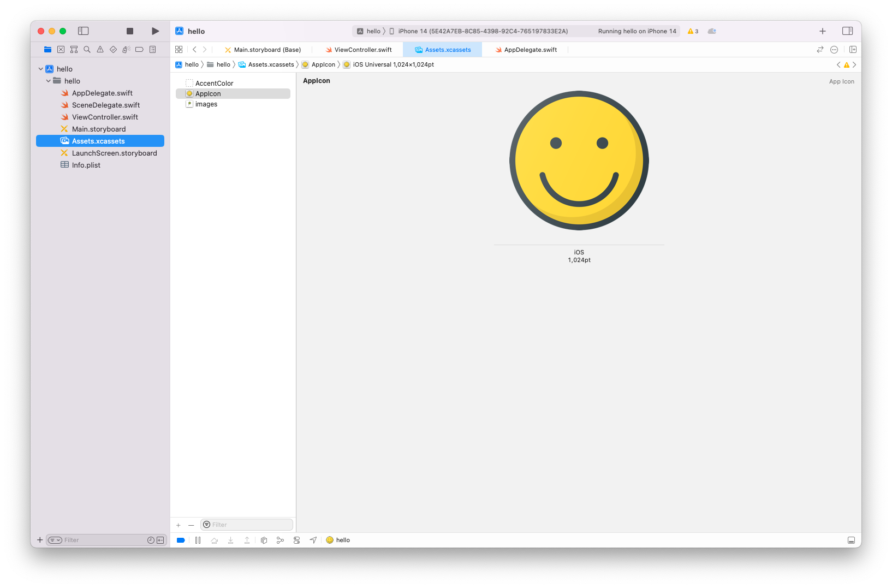Deactivate breakpoints in the debug bar

[x=181, y=540]
